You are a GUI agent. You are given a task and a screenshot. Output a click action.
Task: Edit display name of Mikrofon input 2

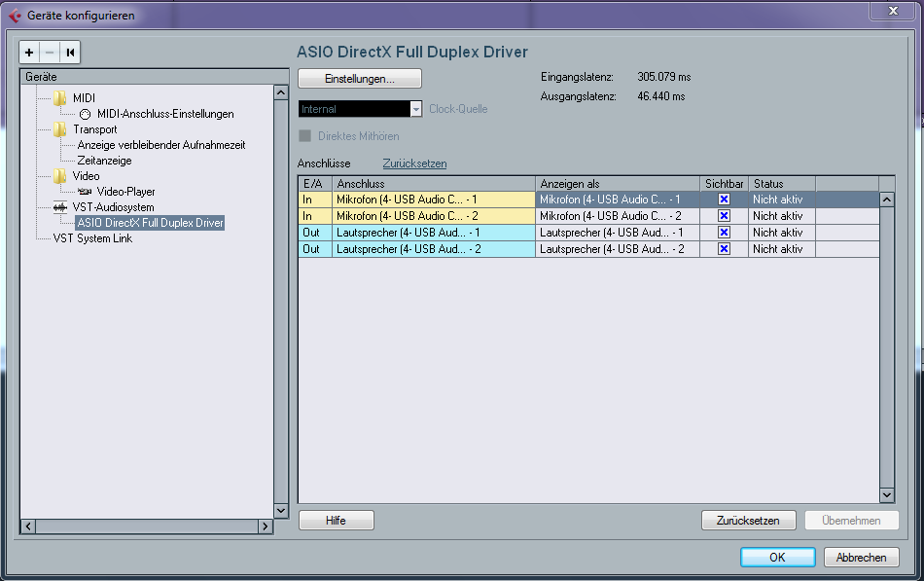[618, 216]
